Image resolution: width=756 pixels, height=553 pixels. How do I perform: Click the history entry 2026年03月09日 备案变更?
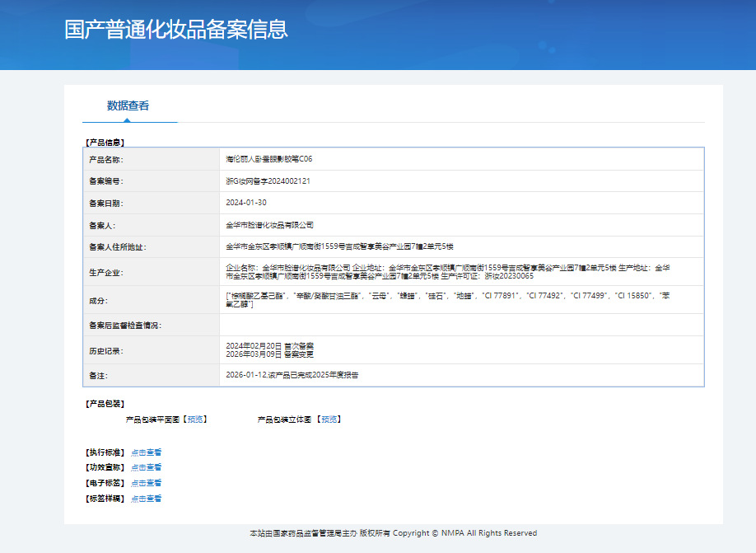[269, 354]
